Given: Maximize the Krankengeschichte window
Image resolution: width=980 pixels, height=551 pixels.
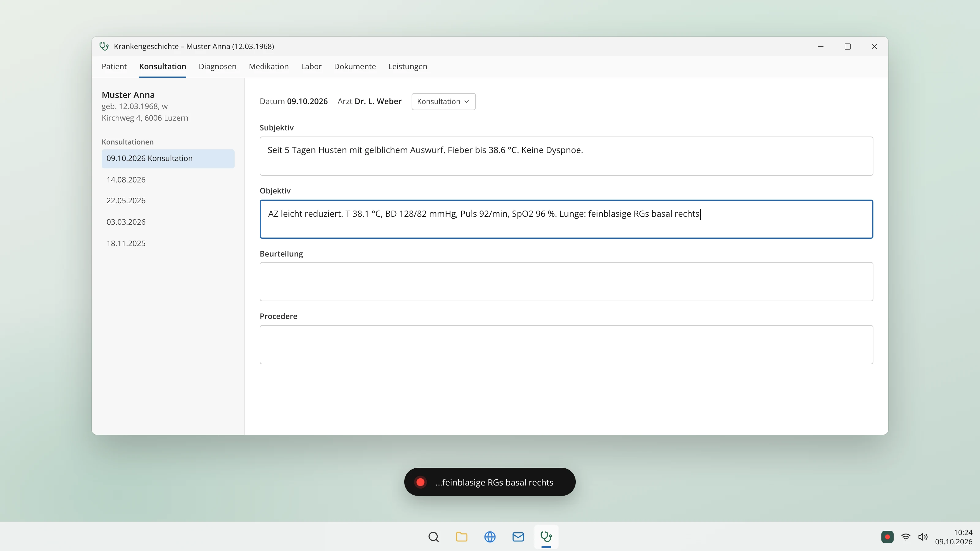Looking at the screenshot, I should (847, 47).
